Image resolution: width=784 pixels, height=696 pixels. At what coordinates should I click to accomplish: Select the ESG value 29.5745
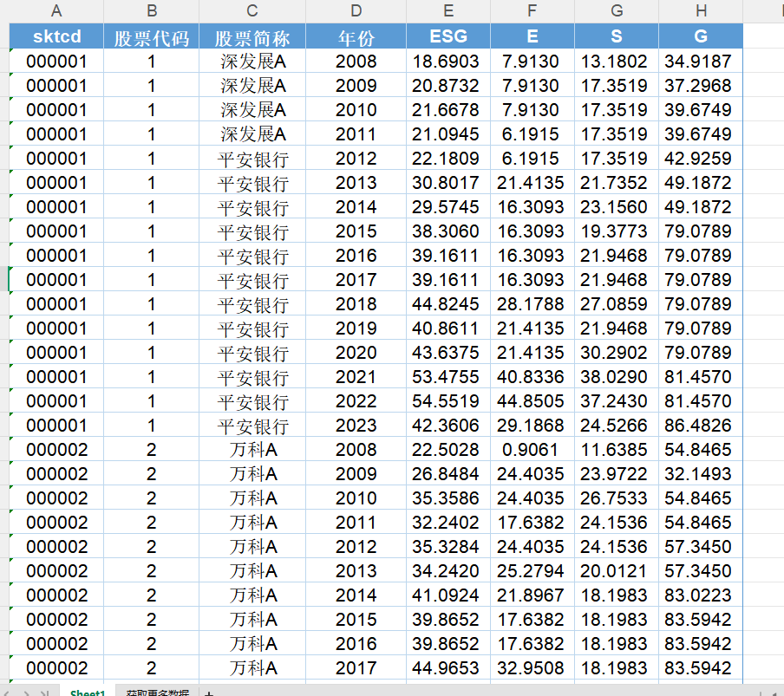tap(448, 207)
